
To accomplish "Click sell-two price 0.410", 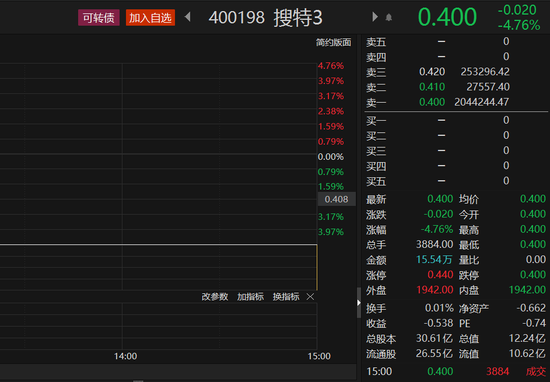I will click(432, 87).
